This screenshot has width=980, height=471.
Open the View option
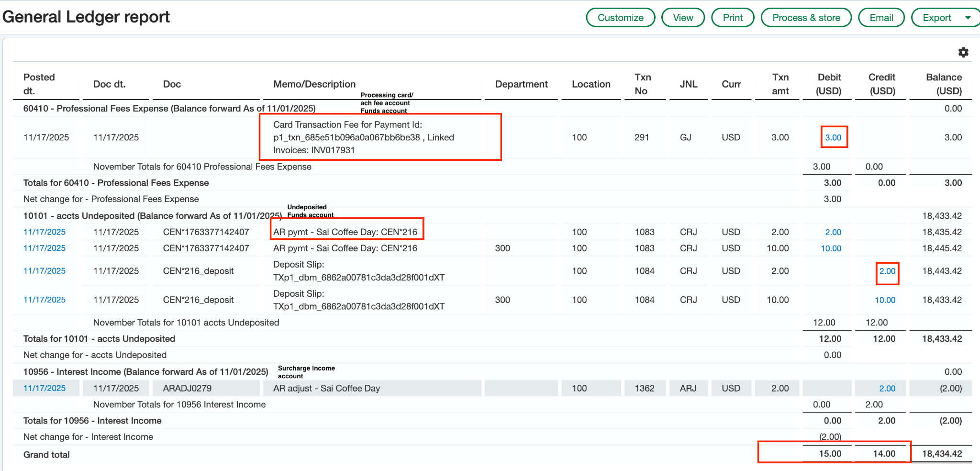click(x=682, y=18)
